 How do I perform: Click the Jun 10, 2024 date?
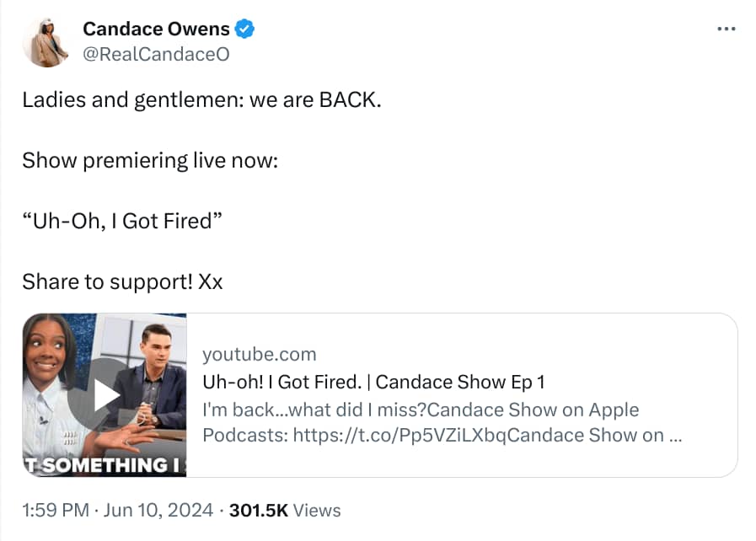point(158,510)
